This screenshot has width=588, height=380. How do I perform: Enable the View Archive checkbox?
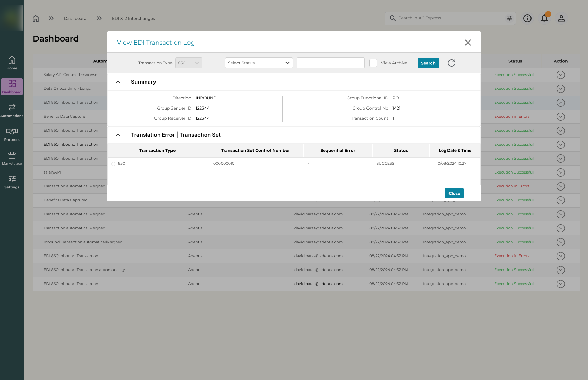click(373, 63)
